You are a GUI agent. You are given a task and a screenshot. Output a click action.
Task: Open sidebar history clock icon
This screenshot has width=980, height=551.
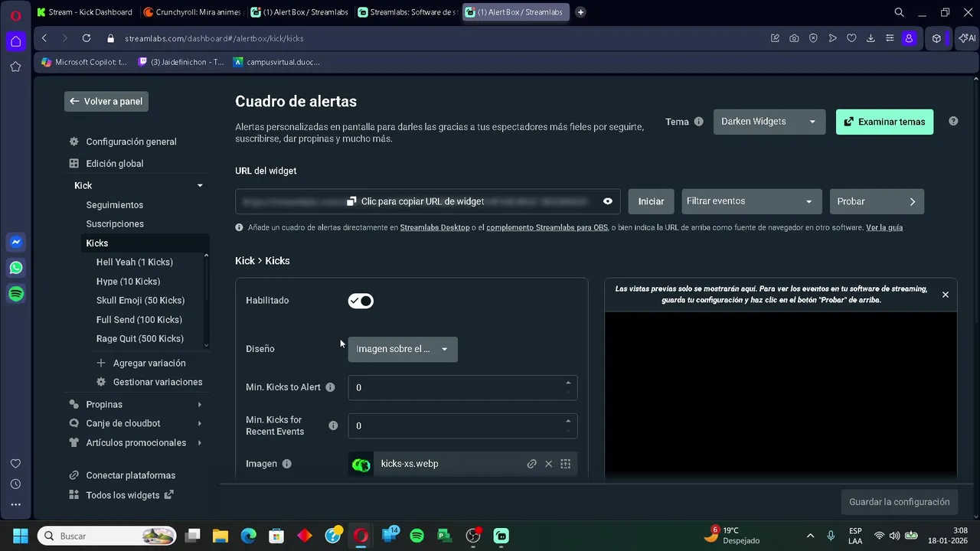coord(15,484)
